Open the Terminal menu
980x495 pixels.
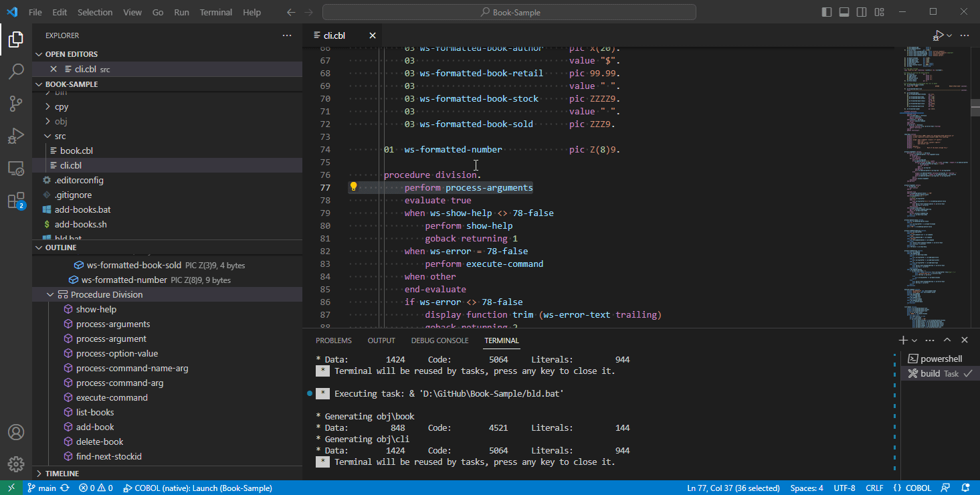(x=215, y=11)
